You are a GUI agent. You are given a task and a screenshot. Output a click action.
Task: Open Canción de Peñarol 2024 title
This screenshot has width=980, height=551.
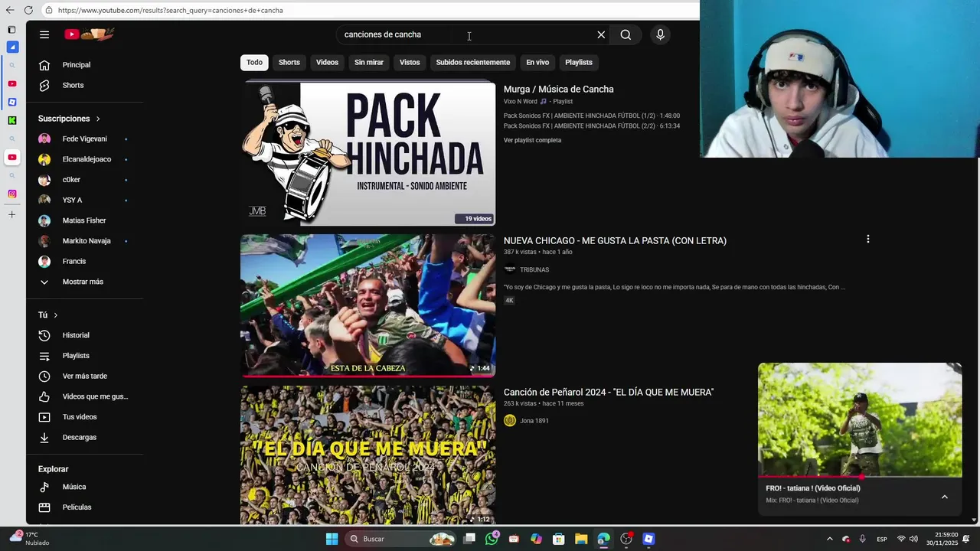609,392
